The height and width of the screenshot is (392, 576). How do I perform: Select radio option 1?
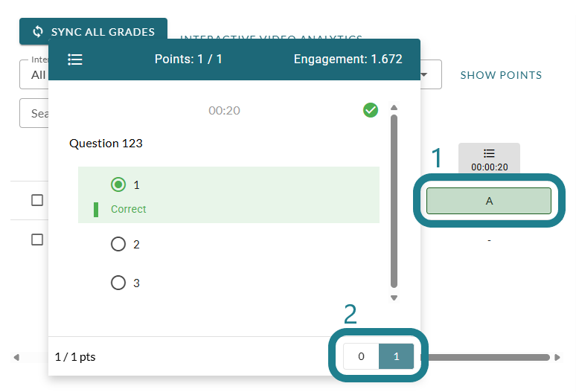click(x=118, y=184)
